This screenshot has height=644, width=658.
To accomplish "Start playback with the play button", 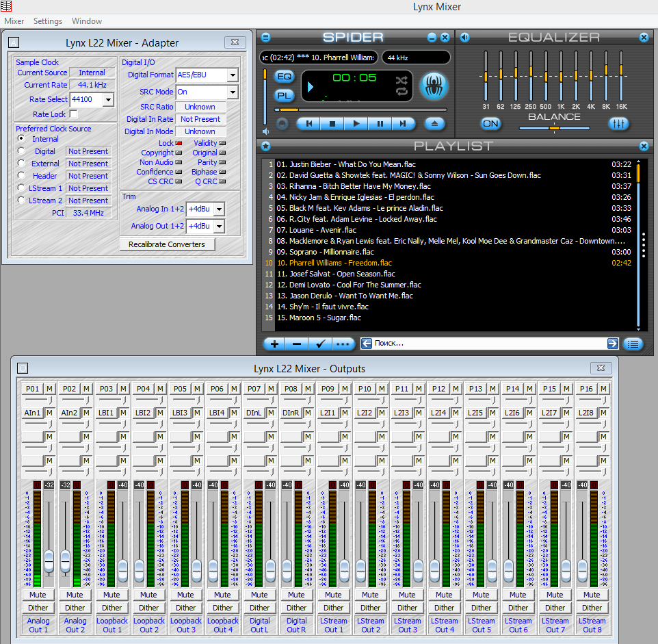I will coord(356,124).
